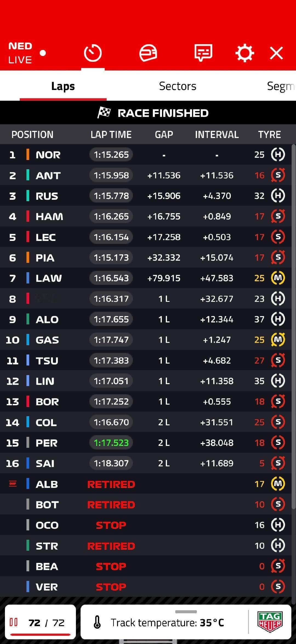This screenshot has height=644, width=296.
Task: Tap the TAG Heuer logo
Action: click(x=270, y=622)
